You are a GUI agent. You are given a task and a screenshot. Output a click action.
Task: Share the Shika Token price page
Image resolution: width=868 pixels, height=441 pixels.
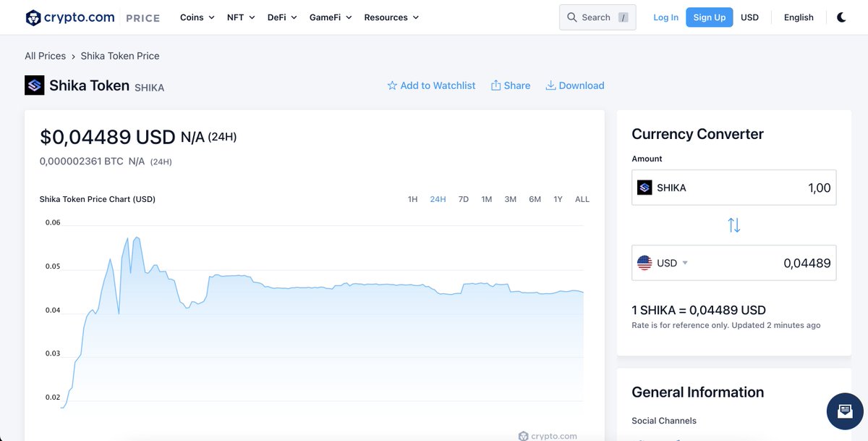(511, 85)
